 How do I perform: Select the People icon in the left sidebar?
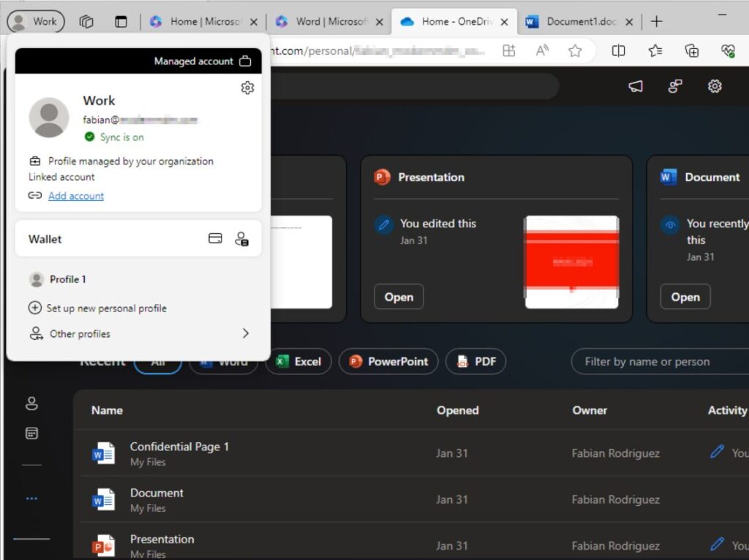(31, 403)
